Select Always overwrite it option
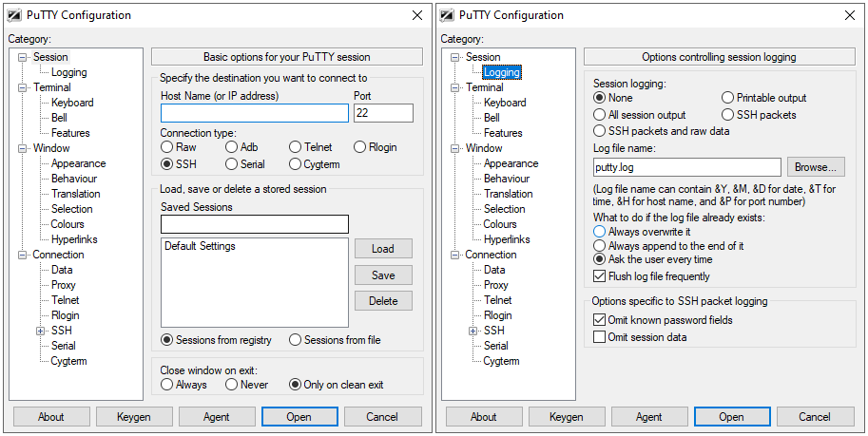The height and width of the screenshot is (436, 868). (642, 232)
